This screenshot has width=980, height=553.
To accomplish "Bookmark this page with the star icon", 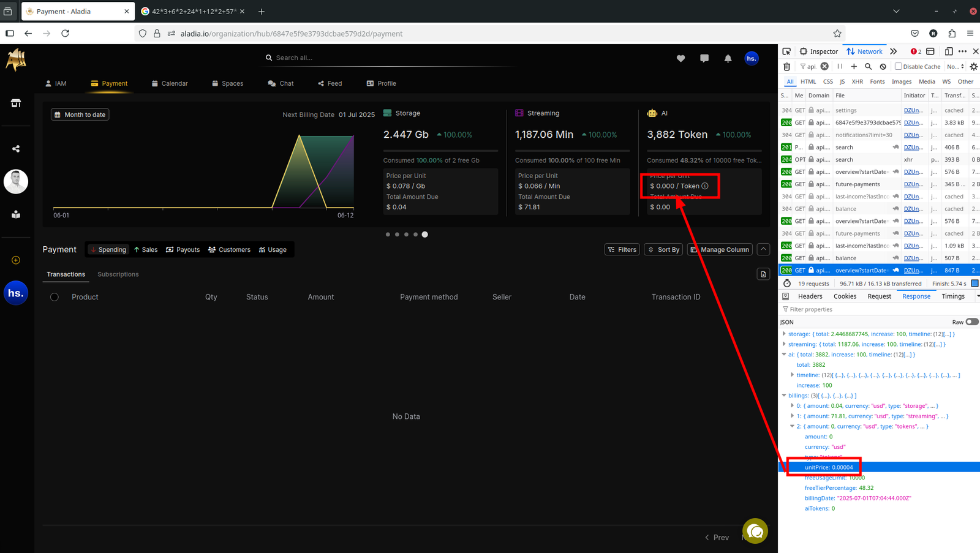I will 837,34.
